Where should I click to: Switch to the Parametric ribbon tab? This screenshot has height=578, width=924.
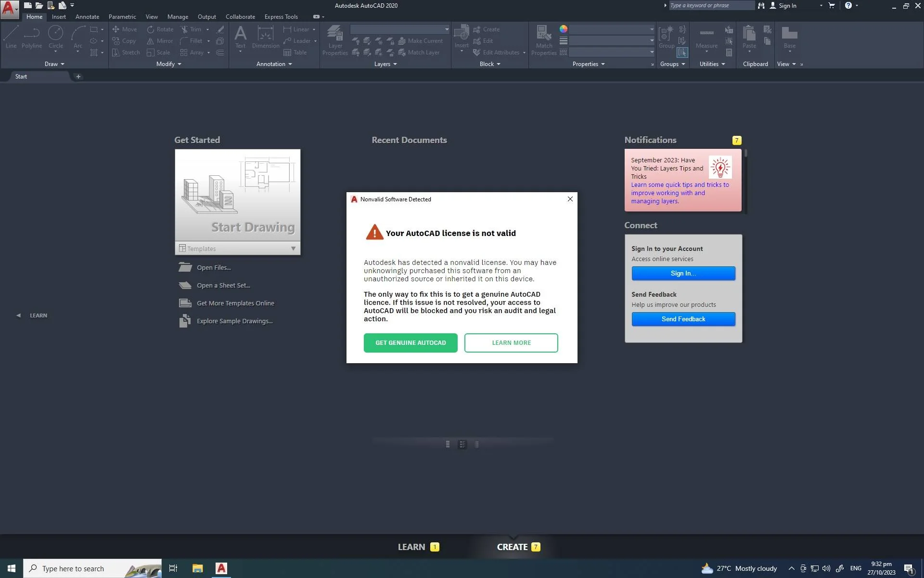click(122, 16)
